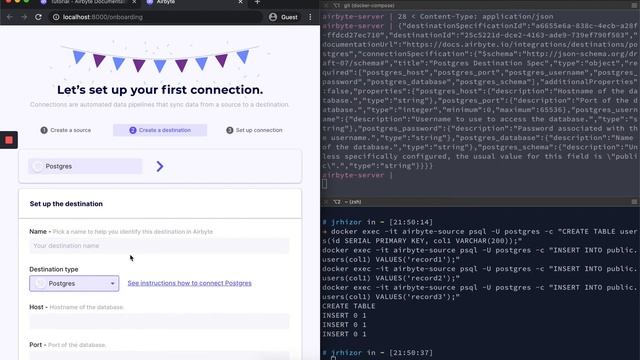
Task: Focus the Host input field
Action: pyautogui.click(x=160, y=321)
